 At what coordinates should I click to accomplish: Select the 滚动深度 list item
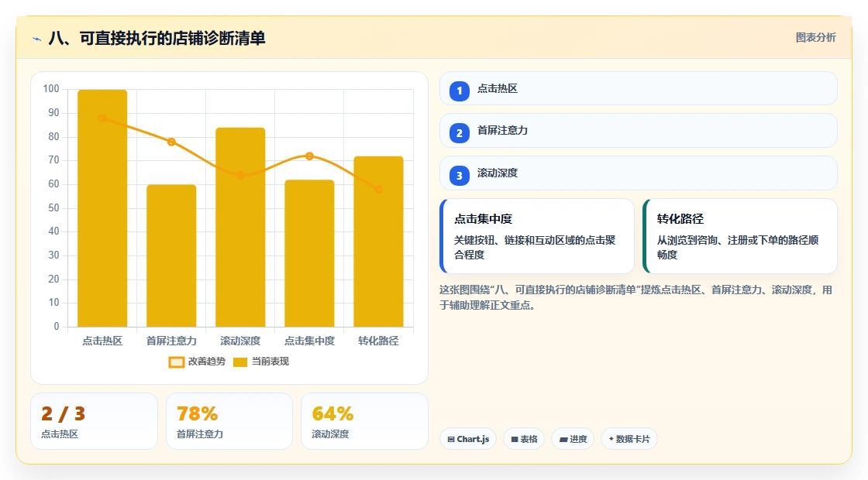click(x=639, y=173)
